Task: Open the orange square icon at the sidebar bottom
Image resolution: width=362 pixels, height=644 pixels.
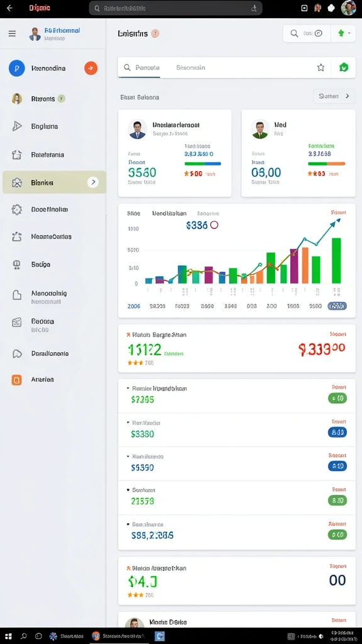Action: pos(16,380)
